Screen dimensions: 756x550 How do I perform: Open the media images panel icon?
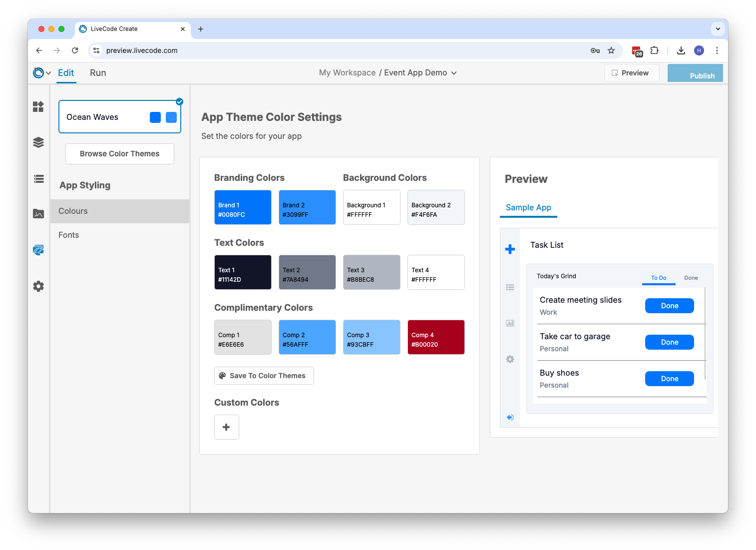[38, 213]
